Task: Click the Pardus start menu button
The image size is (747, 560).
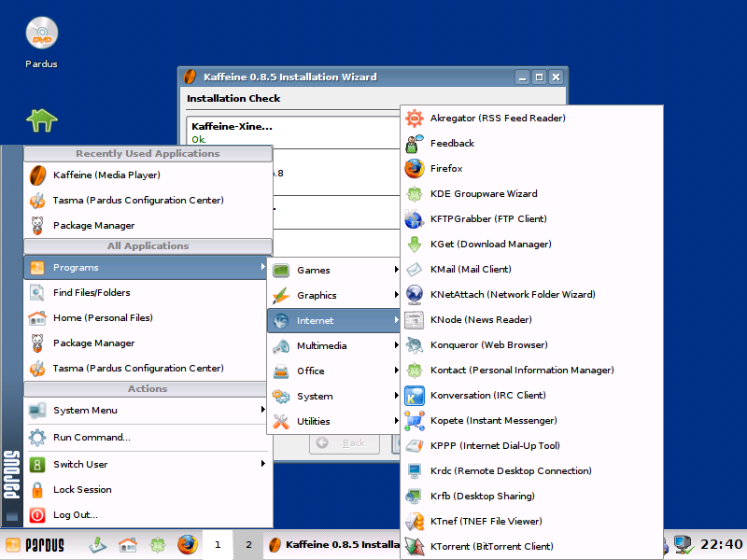Action: coord(35,545)
